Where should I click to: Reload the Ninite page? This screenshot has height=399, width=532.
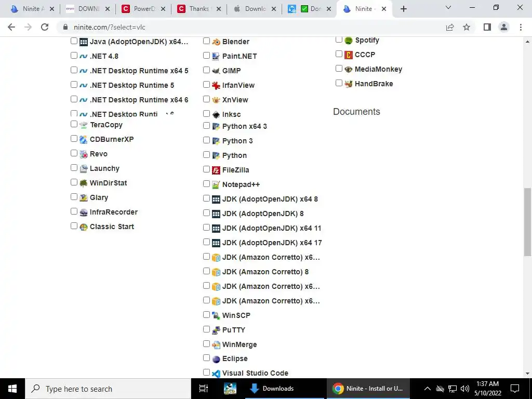pos(45,27)
